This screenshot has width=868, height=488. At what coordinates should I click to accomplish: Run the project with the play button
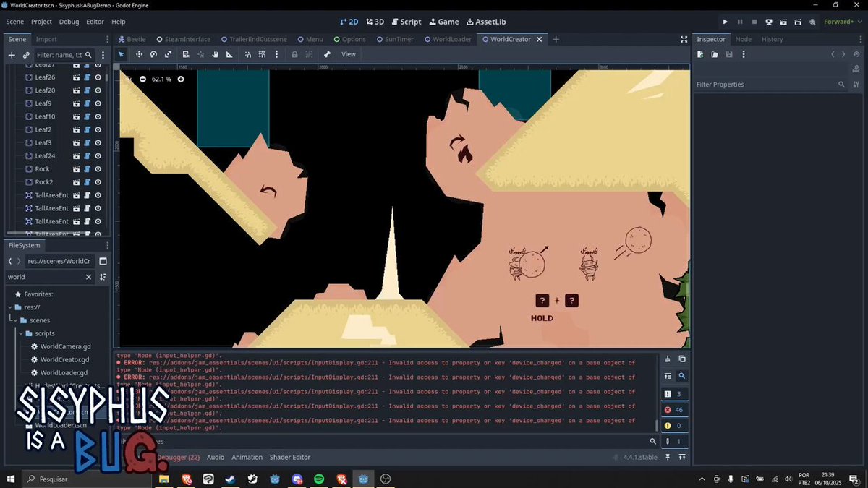tap(726, 22)
